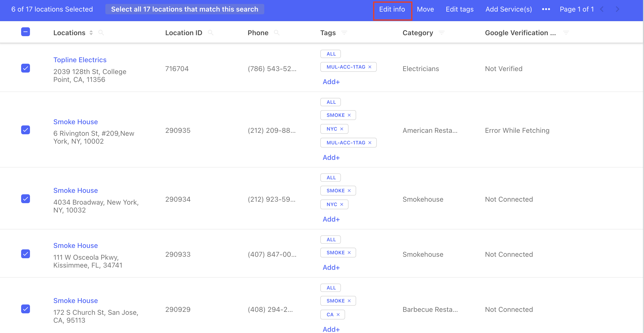Viewport: 644px width, 333px height.
Task: Click phone number (408) 294-2...
Action: [270, 309]
